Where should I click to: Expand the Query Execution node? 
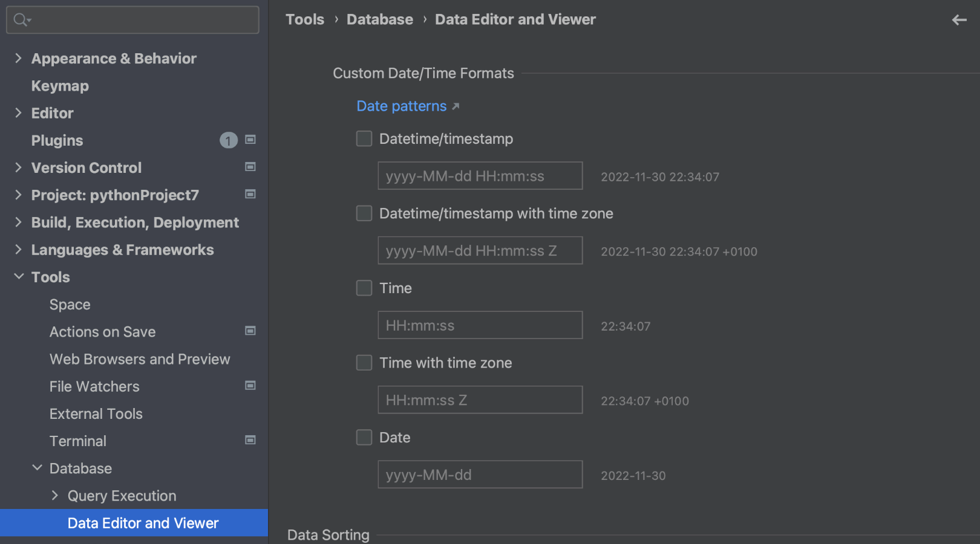click(x=55, y=496)
